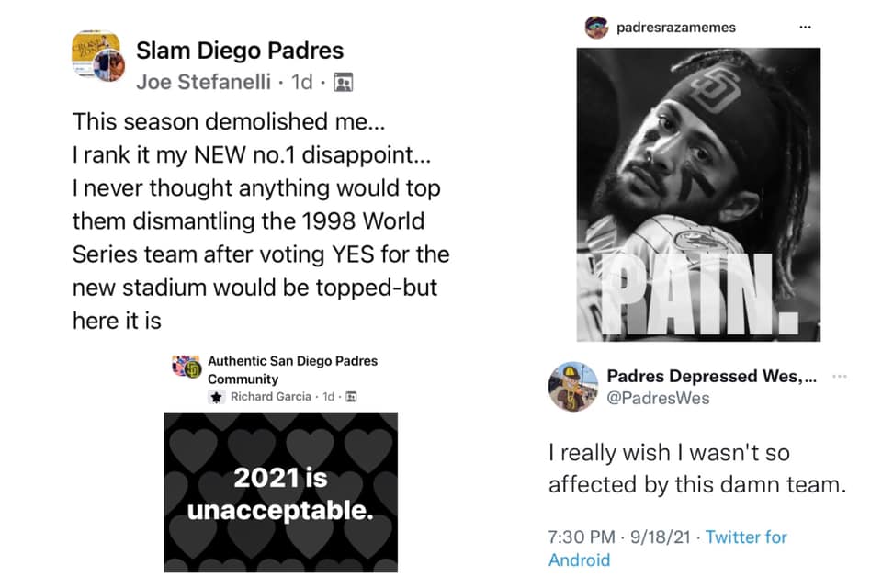Screen dimensions: 882x588
Task: Click the star badge beside Richard Garcia
Action: (216, 397)
